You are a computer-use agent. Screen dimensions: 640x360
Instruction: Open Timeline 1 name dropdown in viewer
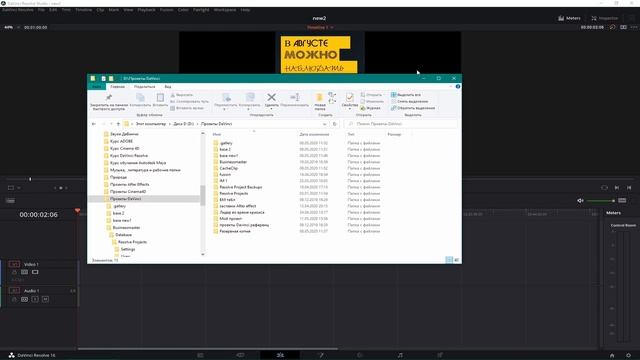coord(332,27)
